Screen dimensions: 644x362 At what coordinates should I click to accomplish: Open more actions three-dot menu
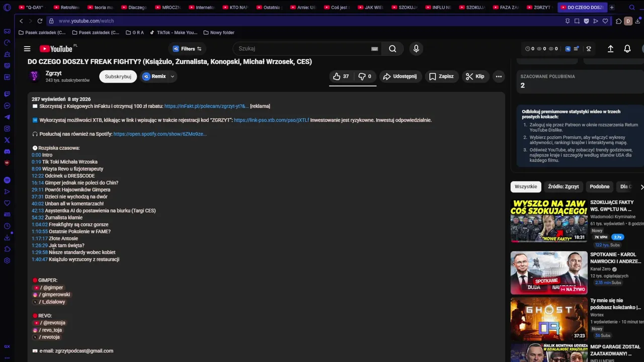coord(499,76)
